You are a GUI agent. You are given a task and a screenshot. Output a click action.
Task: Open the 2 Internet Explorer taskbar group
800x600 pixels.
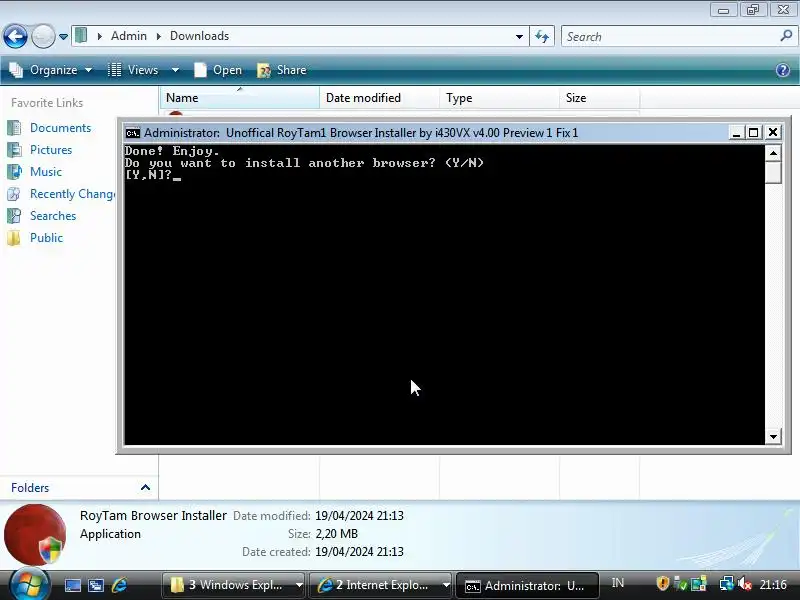(381, 585)
